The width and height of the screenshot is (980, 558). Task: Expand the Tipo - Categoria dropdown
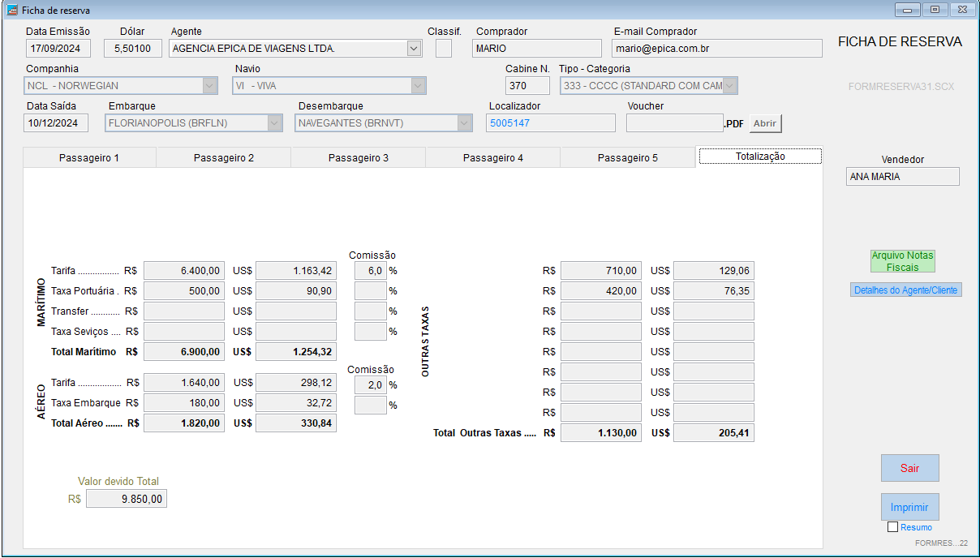pos(730,86)
